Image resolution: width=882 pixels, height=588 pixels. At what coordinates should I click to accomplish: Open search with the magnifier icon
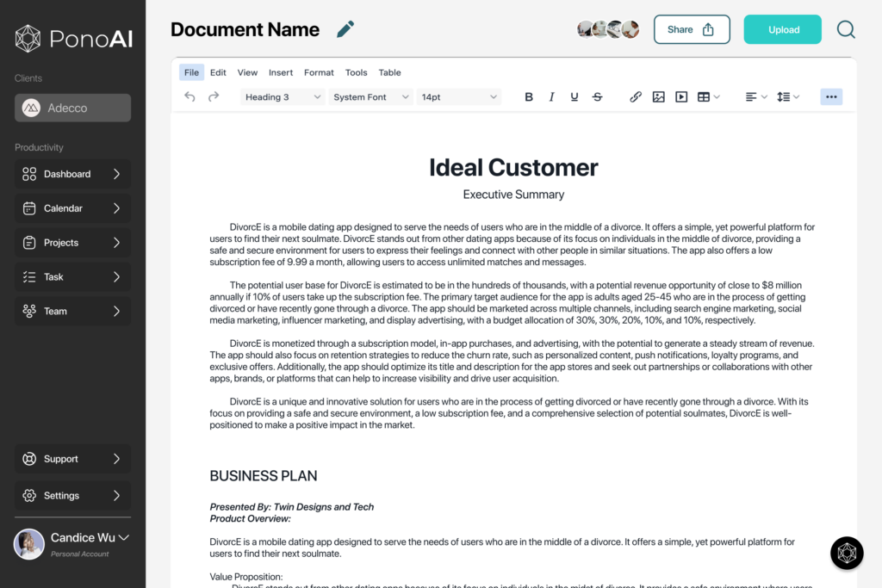pos(846,29)
